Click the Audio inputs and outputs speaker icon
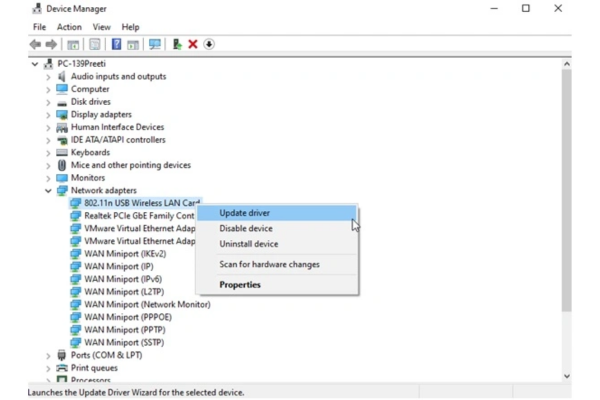600x400 pixels. [x=62, y=76]
